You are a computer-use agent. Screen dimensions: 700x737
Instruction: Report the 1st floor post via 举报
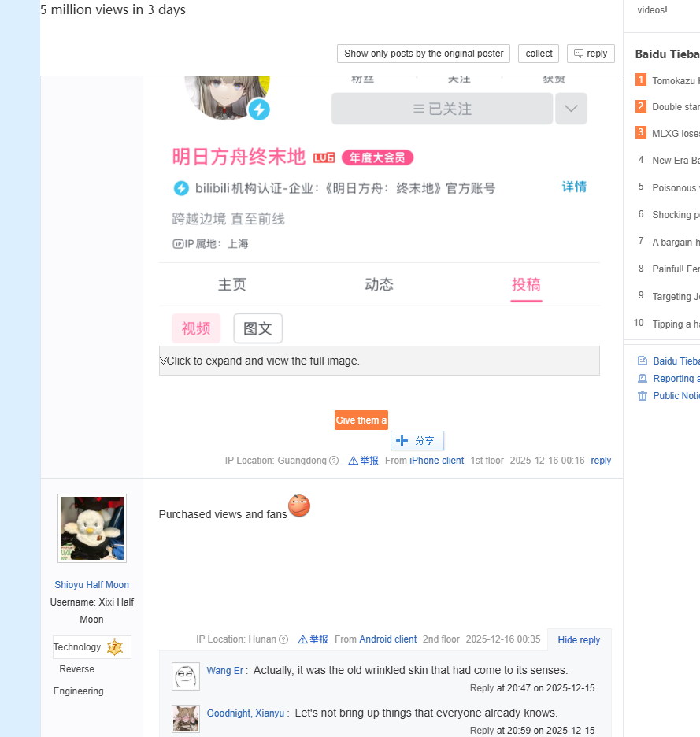[x=364, y=461]
